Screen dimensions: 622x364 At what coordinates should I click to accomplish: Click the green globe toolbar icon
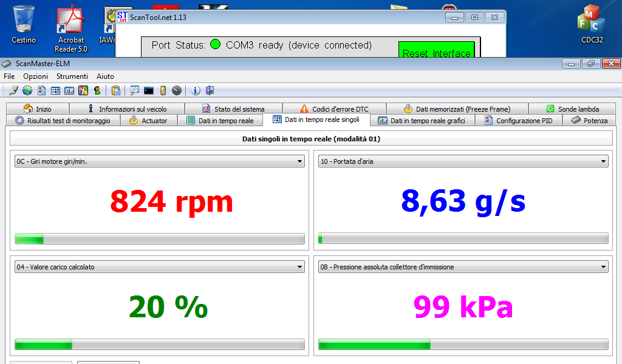[x=27, y=90]
